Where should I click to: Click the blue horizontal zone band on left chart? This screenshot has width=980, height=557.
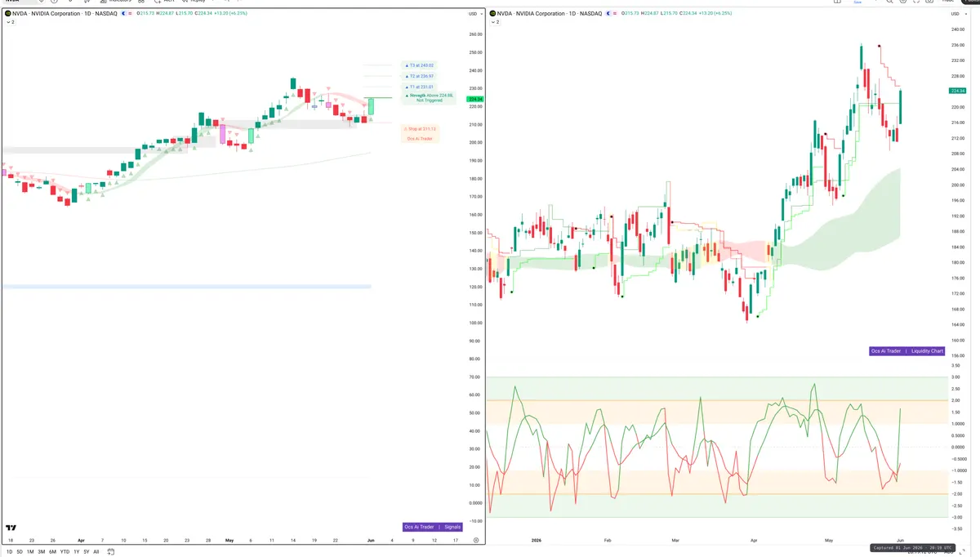pos(186,286)
